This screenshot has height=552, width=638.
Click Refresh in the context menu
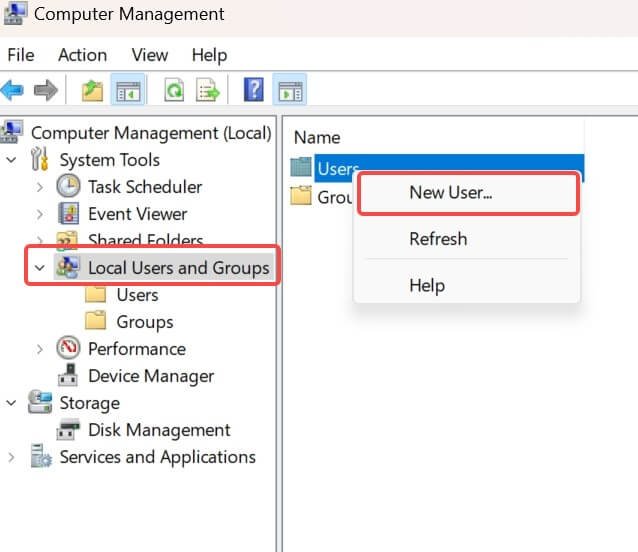[438, 239]
